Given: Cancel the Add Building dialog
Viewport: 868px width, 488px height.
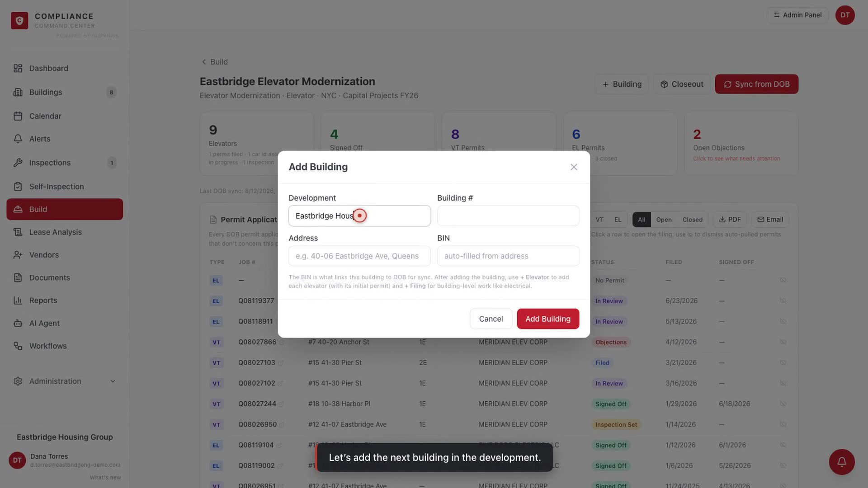Looking at the screenshot, I should 491,319.
